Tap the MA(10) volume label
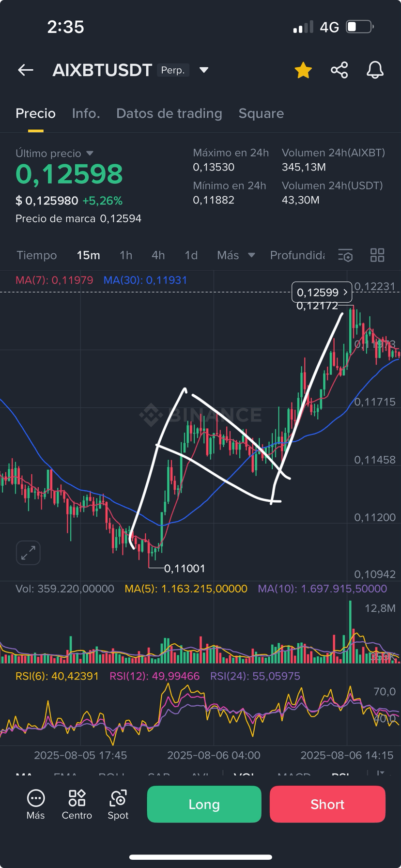Screen dimensions: 401x868 coord(323,589)
